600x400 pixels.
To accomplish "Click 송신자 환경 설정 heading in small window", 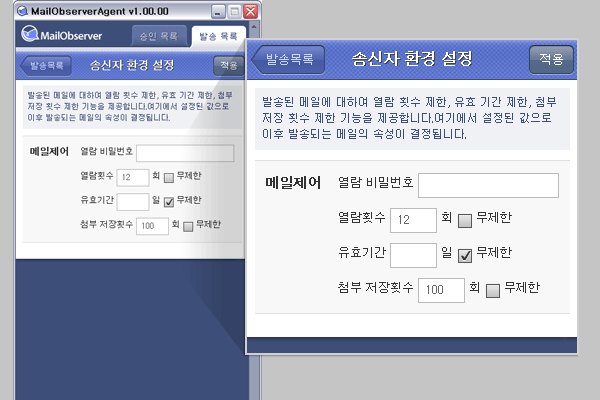I will [132, 65].
